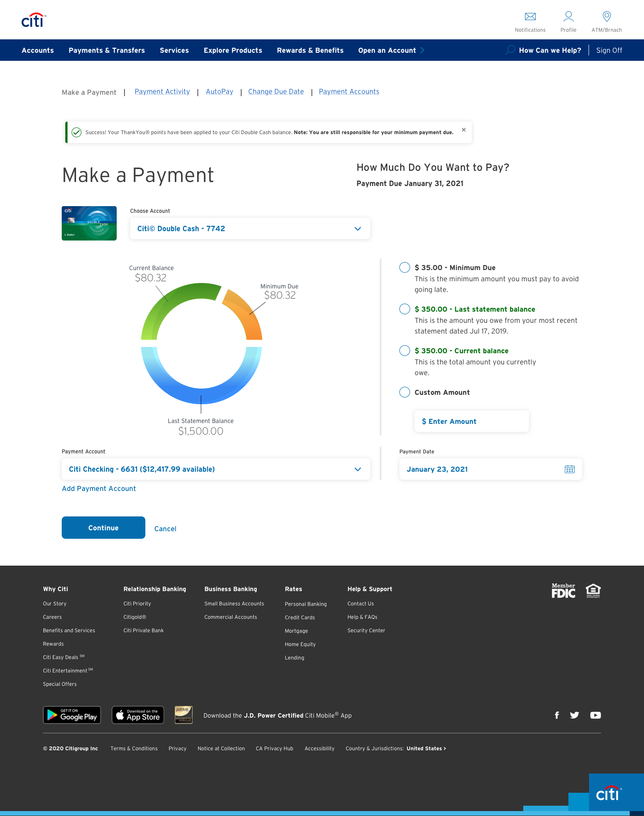644x816 pixels.
Task: Open the Services menu
Action: 174,51
